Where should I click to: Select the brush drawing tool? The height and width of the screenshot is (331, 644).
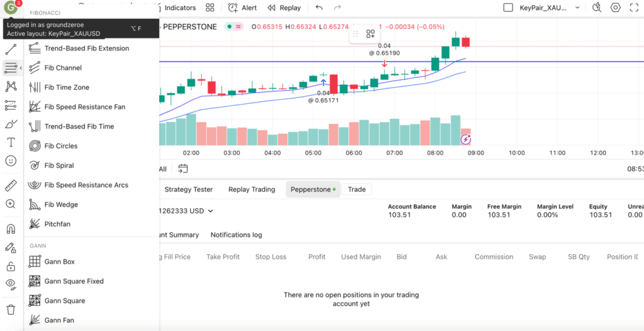[11, 124]
